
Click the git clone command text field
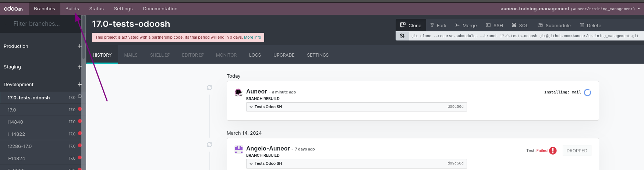[526, 36]
